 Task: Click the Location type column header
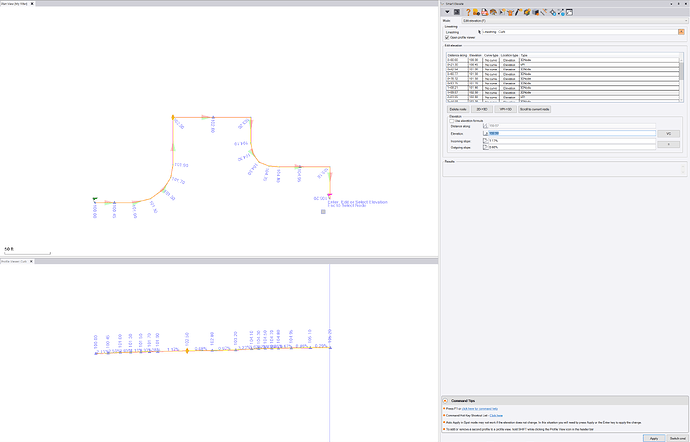[x=510, y=55]
